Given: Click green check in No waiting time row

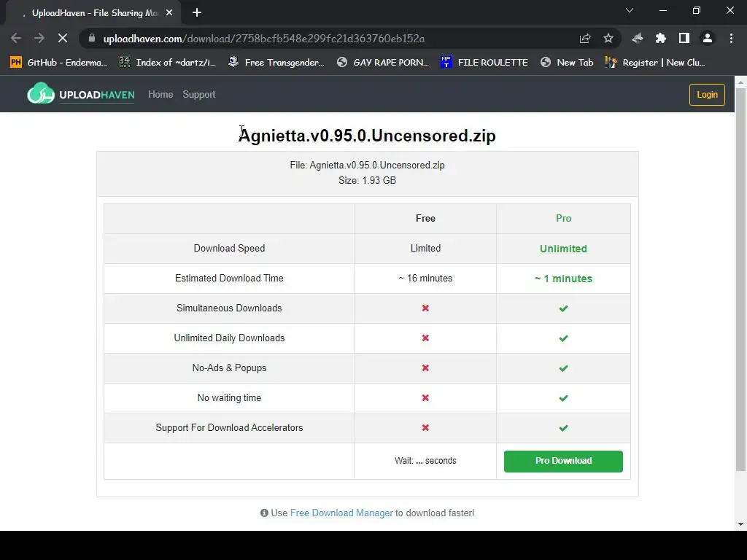Looking at the screenshot, I should click(563, 398).
